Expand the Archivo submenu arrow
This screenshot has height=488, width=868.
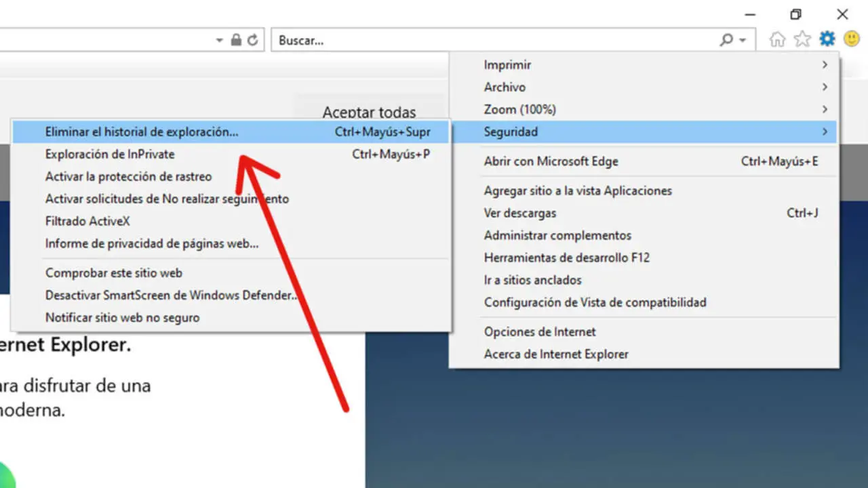(825, 87)
